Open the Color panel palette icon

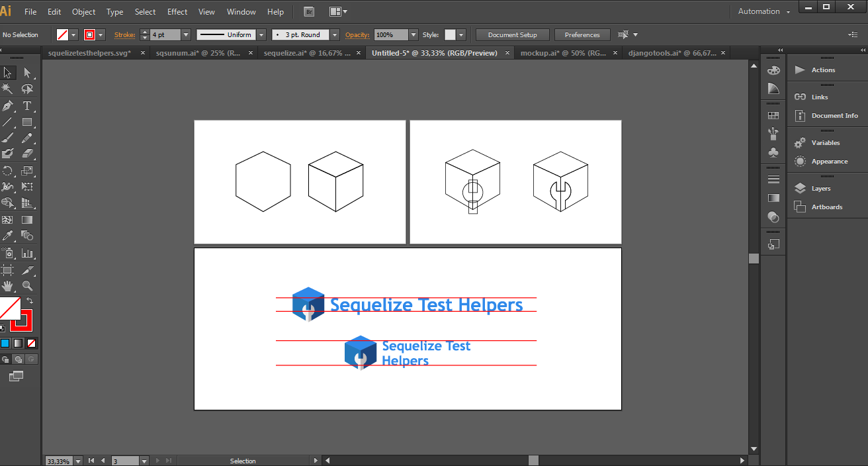coord(773,70)
